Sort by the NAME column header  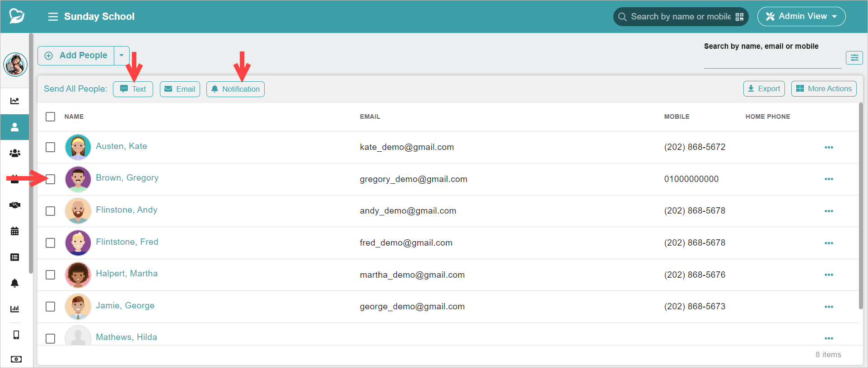tap(74, 116)
